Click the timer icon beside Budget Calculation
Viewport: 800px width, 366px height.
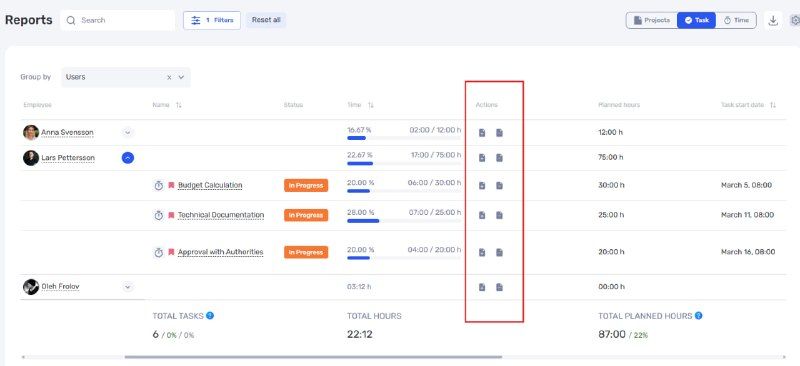point(159,186)
